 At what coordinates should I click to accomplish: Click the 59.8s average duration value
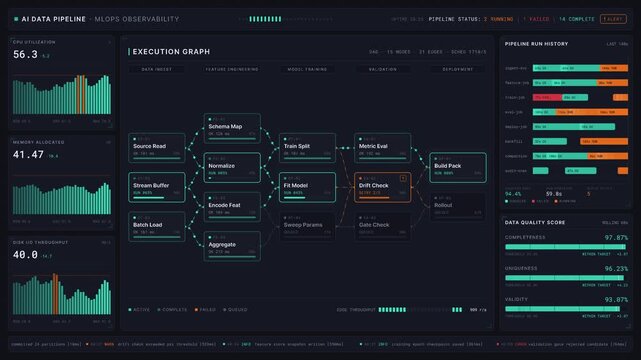[554, 194]
